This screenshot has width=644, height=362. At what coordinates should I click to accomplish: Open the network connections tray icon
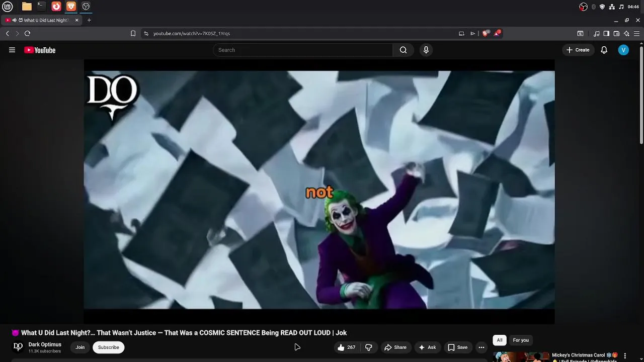pyautogui.click(x=612, y=7)
